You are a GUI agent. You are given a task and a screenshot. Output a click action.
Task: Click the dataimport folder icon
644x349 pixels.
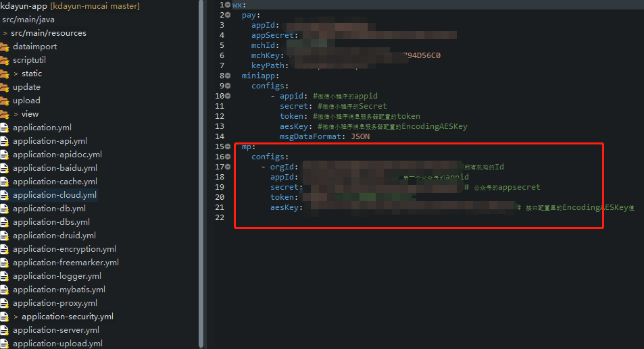pyautogui.click(x=4, y=47)
